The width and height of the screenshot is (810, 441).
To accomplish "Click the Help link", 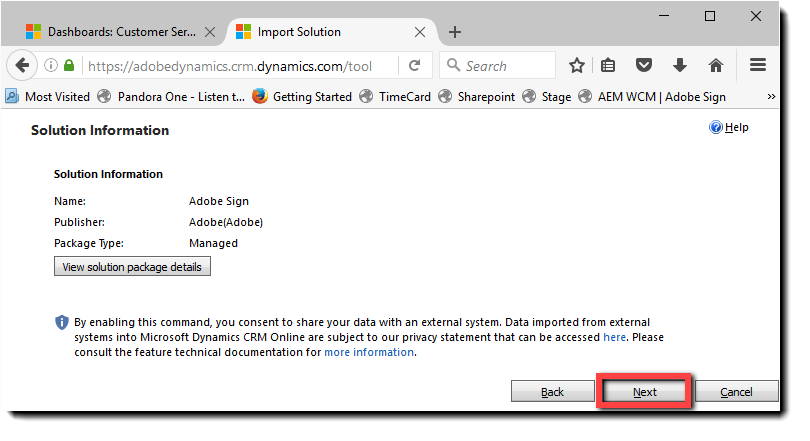I will [736, 127].
